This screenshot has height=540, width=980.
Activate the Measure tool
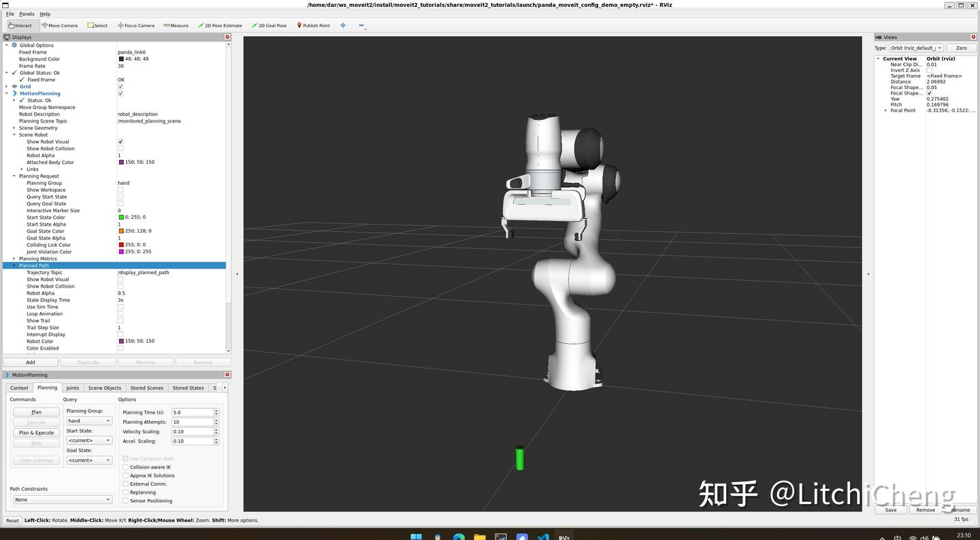click(x=176, y=25)
